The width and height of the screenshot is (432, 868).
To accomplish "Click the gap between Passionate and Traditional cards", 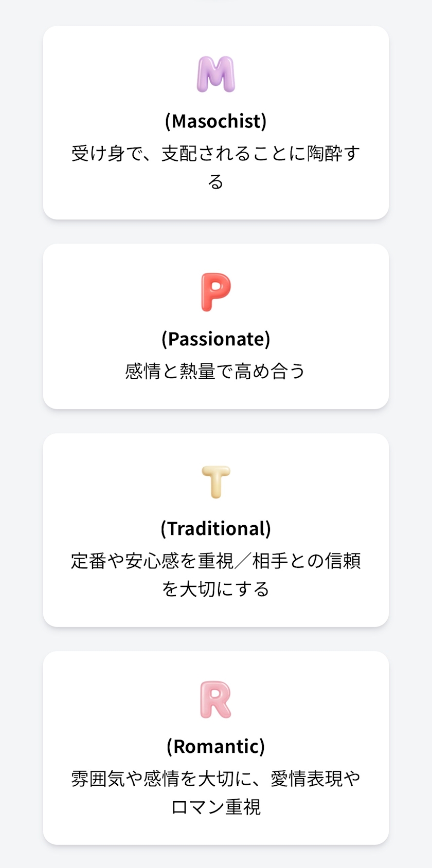I will pyautogui.click(x=216, y=421).
